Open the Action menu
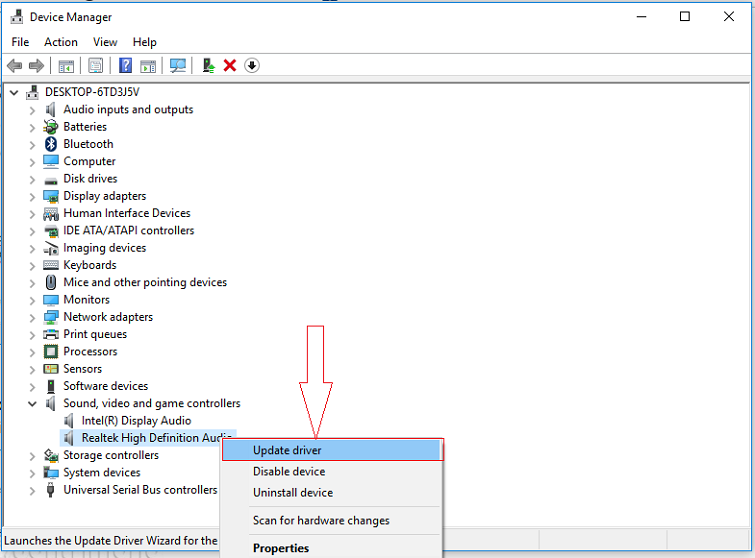Viewport: 755px width, 558px height. pos(60,42)
